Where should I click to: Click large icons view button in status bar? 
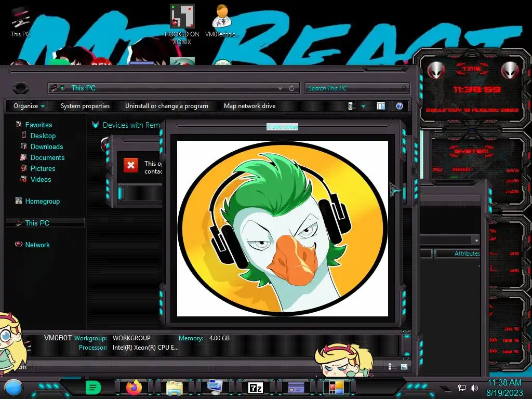(x=404, y=367)
